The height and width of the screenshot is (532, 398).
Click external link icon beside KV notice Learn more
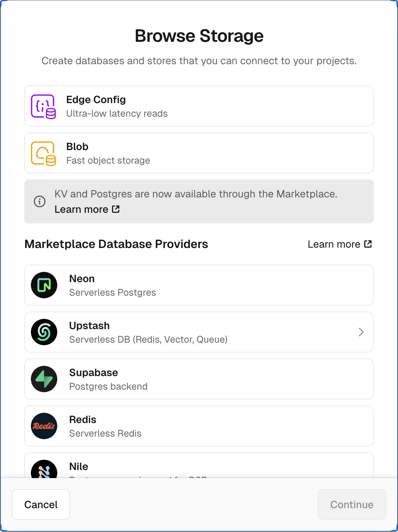point(116,209)
